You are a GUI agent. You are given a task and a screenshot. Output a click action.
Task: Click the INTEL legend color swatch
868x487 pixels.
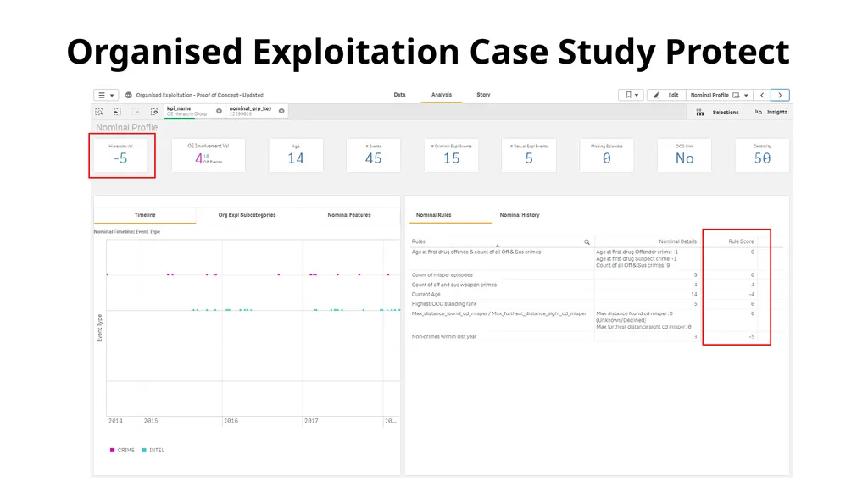click(x=144, y=450)
